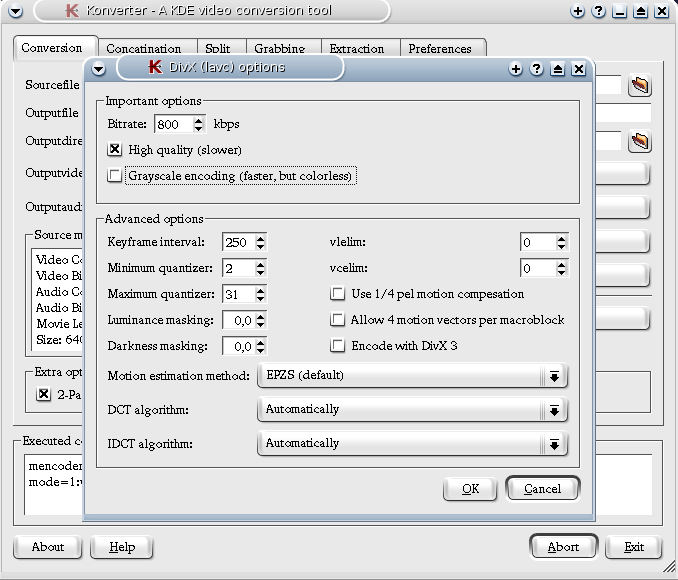Click Minimum quantizer value field
Viewport: 678px width, 580px height.
pyautogui.click(x=239, y=268)
